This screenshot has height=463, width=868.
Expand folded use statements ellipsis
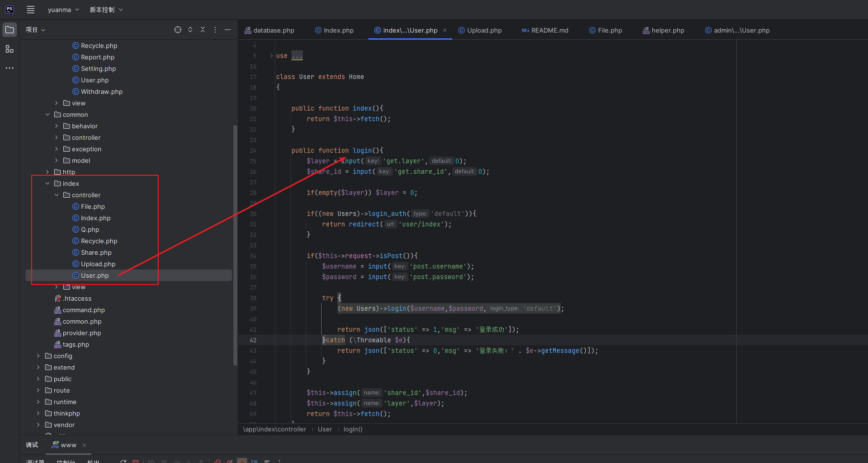click(x=297, y=56)
